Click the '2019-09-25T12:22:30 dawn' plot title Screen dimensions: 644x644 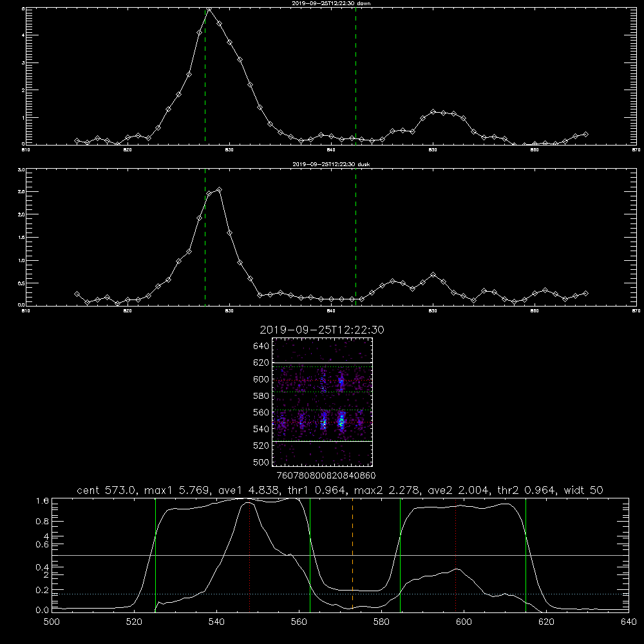(x=331, y=3)
